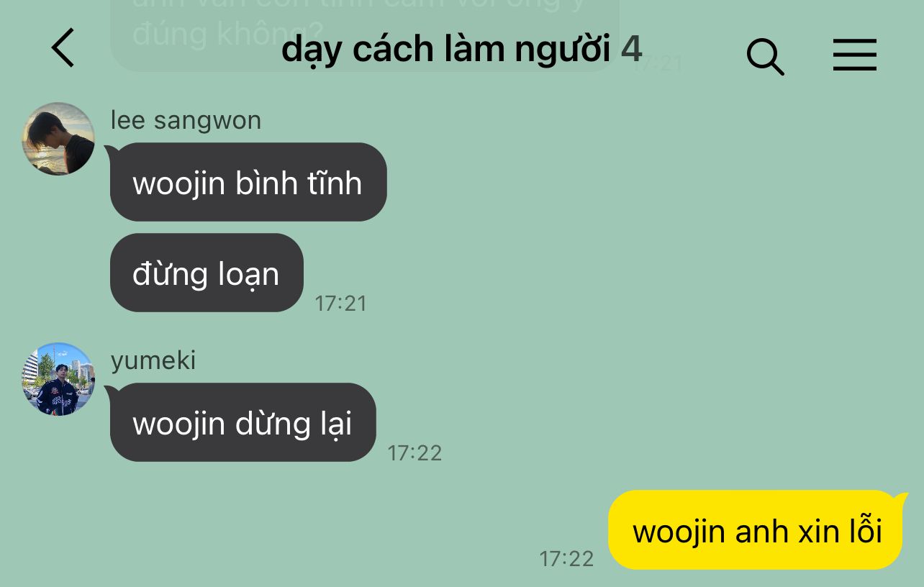
Task: Tap the 17:22 timestamp beside the yellow bubble
Action: [x=567, y=559]
